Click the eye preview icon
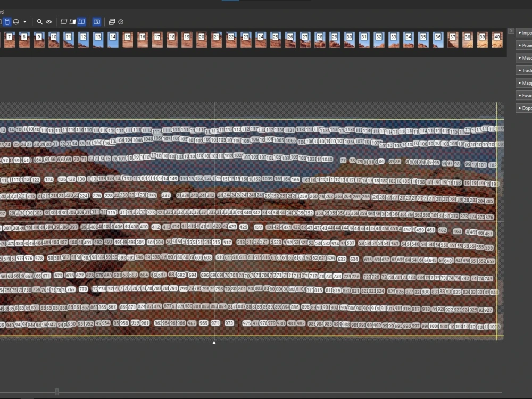The height and width of the screenshot is (399, 532). 49,22
